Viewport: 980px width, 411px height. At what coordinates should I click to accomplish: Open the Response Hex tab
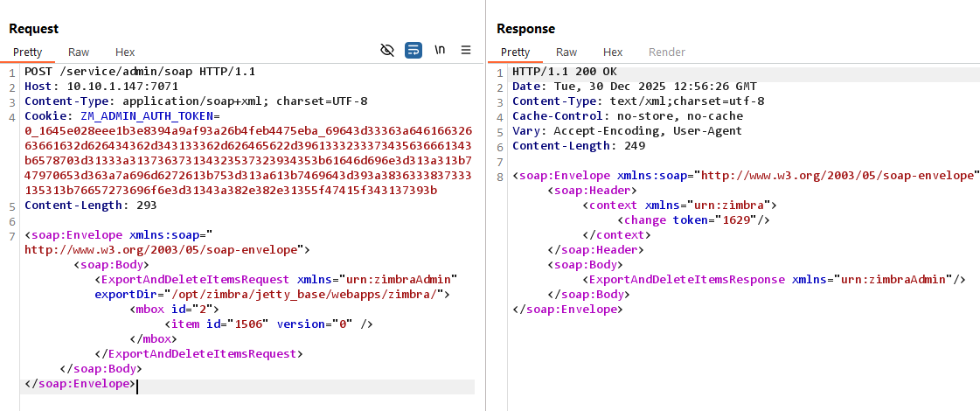(613, 52)
